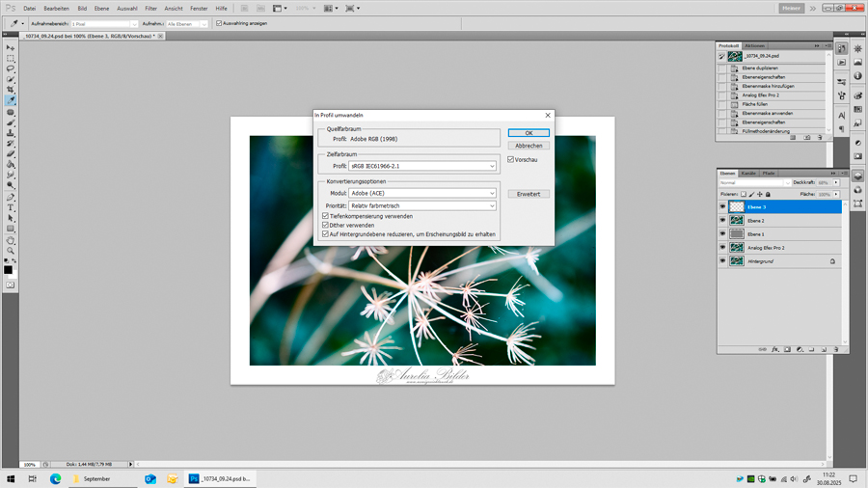Viewport: 868px width, 488px height.
Task: Click the delete layer trash icon
Action: [x=836, y=349]
